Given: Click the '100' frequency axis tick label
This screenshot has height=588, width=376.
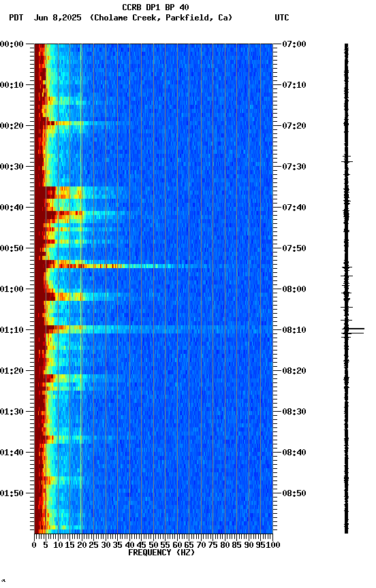Looking at the screenshot, I should click(x=273, y=546).
